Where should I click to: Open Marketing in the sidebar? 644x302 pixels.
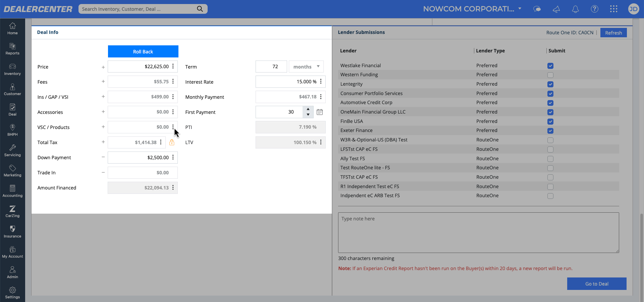12,171
